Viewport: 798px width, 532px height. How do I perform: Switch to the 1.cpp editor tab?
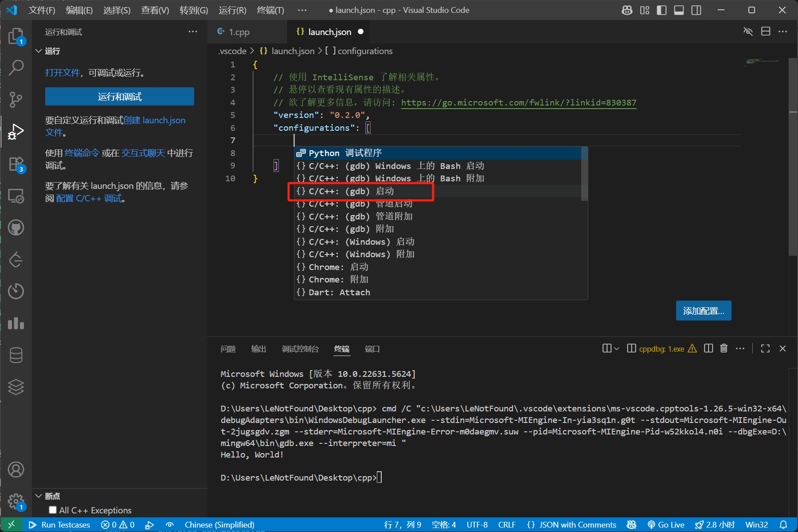pos(239,32)
